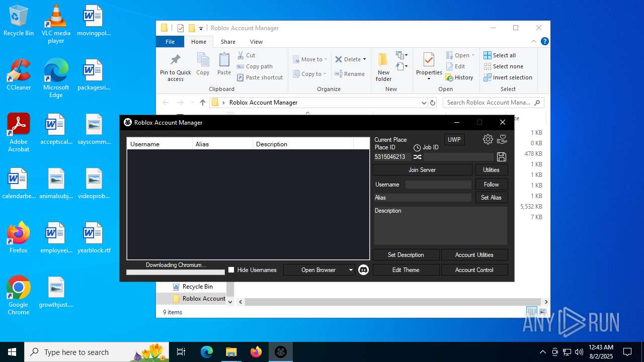Click the Set Description button

tap(406, 255)
